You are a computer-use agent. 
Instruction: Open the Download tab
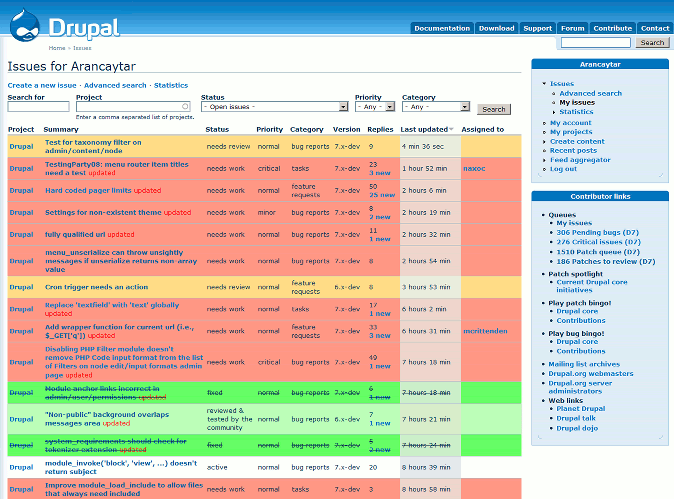pyautogui.click(x=496, y=28)
